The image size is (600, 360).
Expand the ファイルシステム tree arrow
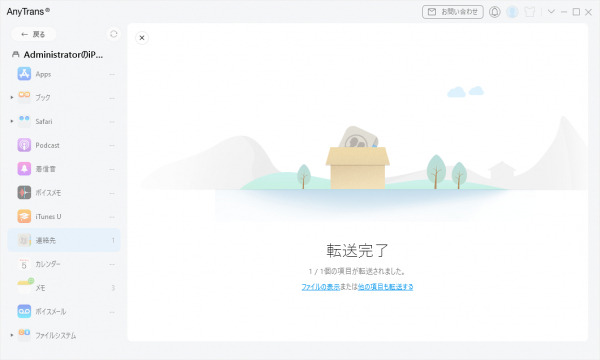tap(12, 335)
